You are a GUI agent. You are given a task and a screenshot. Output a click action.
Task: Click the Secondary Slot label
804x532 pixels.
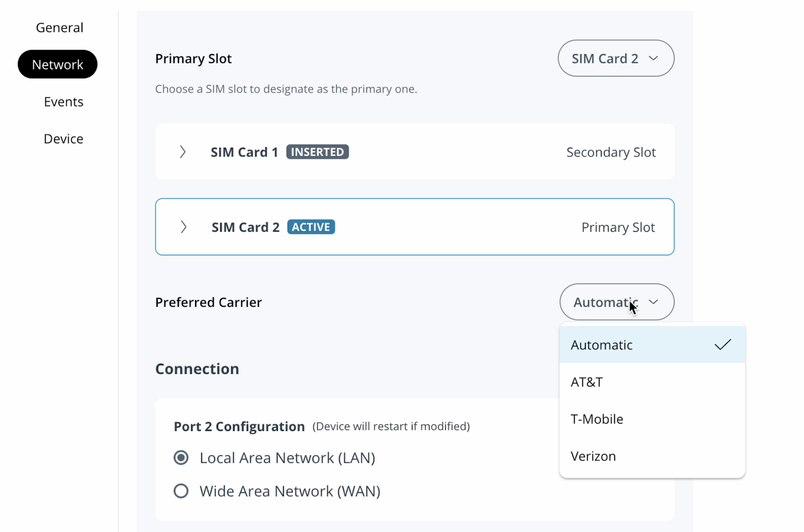[611, 152]
